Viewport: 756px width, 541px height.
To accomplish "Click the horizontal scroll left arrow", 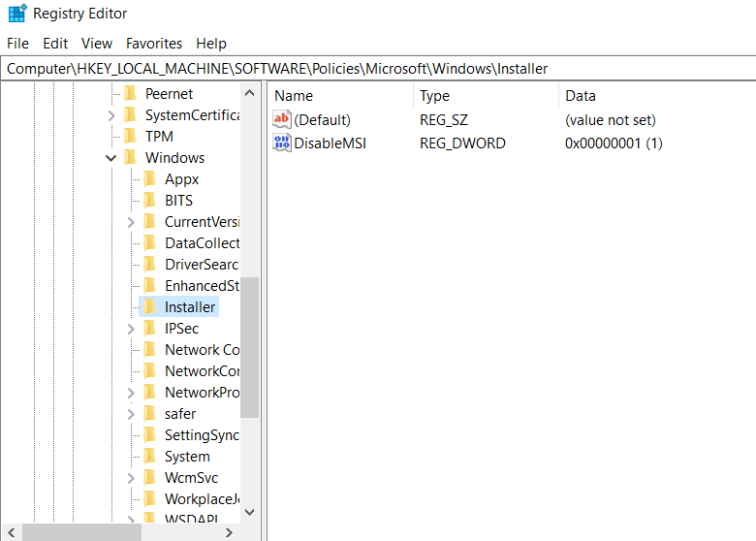I will coord(11,532).
